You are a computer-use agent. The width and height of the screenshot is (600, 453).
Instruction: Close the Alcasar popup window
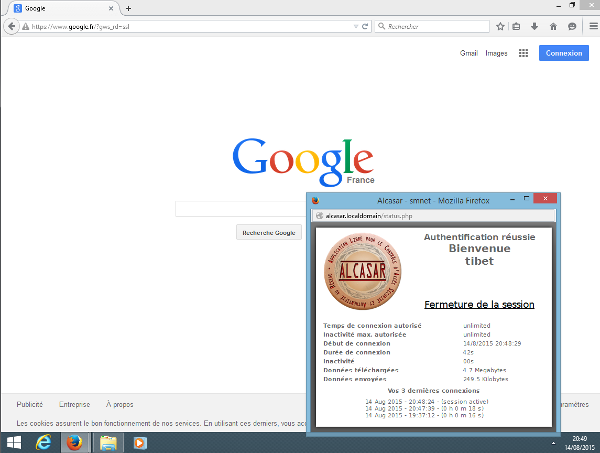point(545,198)
